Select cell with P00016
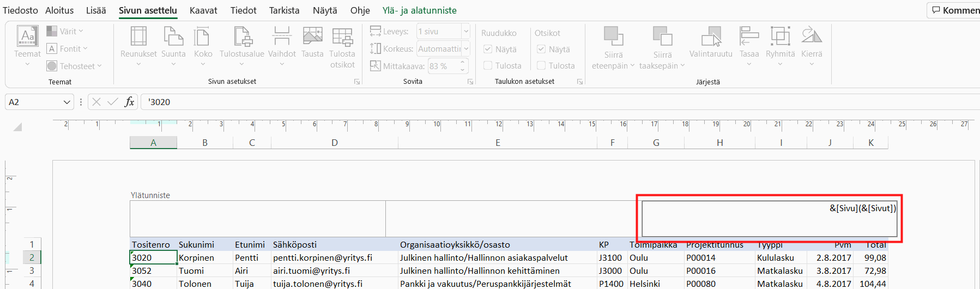This screenshot has width=980, height=289. pos(719,270)
